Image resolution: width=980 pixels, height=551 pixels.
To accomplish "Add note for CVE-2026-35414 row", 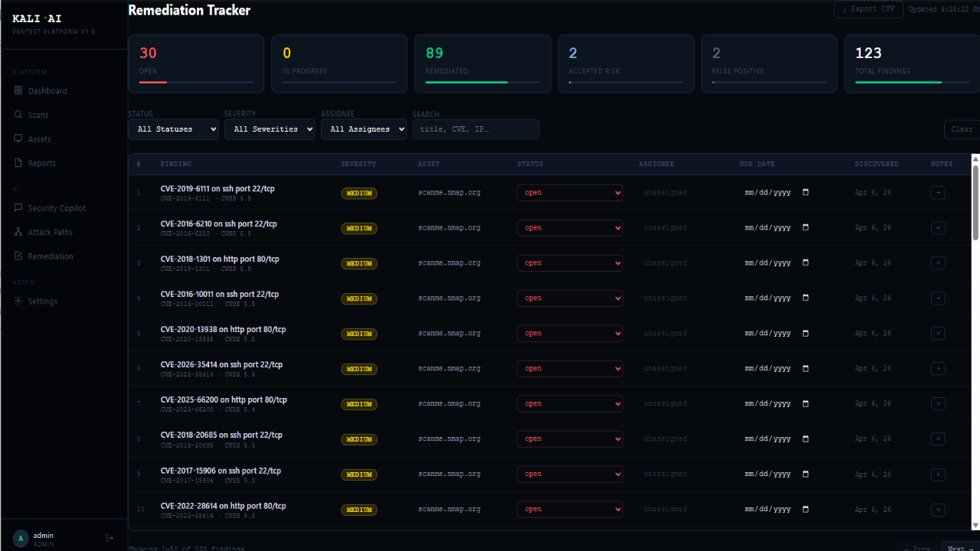I will coord(938,369).
